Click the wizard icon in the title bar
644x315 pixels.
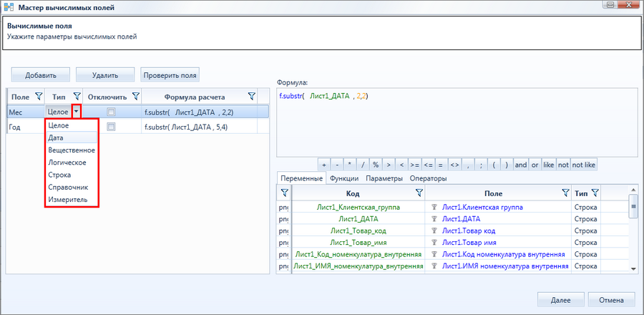[9, 7]
